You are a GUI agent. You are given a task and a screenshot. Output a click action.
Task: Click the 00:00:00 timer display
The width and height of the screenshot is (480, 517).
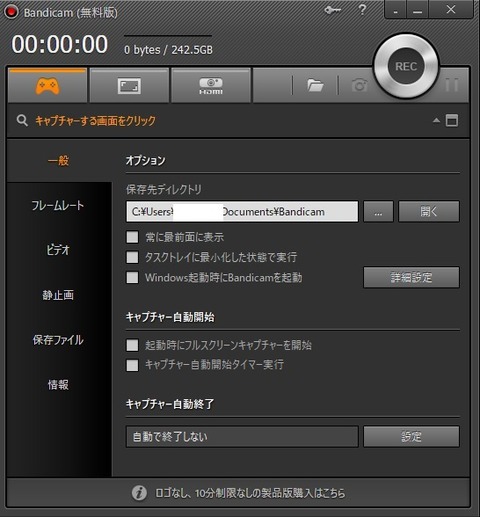(x=60, y=44)
